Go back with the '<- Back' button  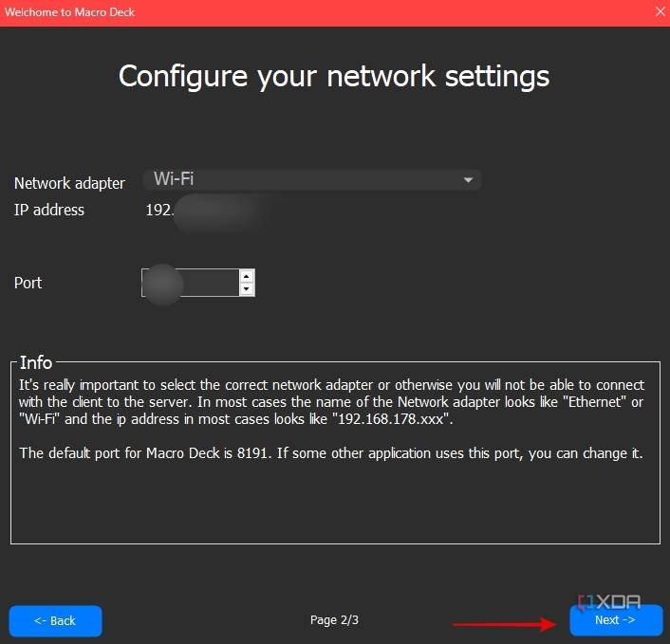click(x=55, y=620)
